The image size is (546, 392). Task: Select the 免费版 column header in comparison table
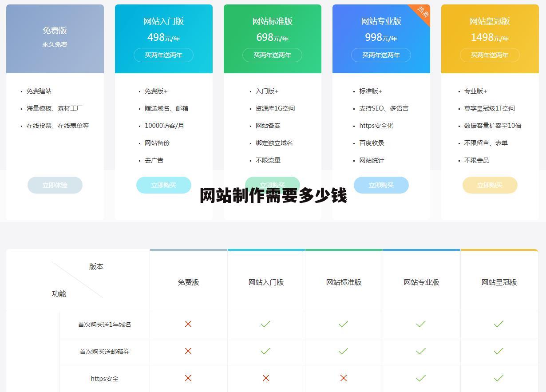pos(188,281)
